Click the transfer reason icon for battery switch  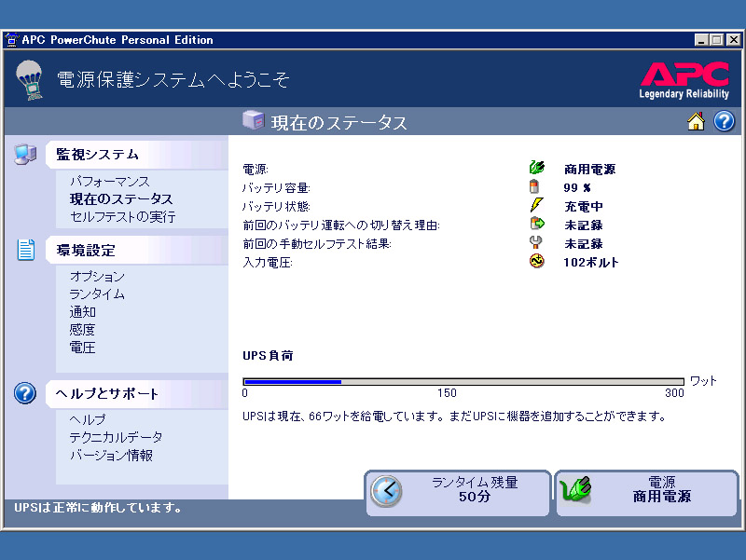point(537,224)
